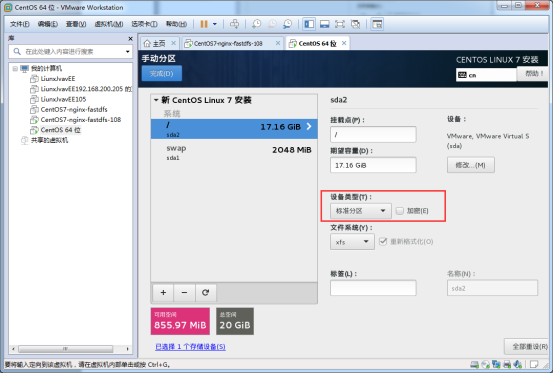Image resolution: width=553 pixels, height=373 pixels.
Task: Click the 标签(L) label input field
Action: pyautogui.click(x=373, y=288)
